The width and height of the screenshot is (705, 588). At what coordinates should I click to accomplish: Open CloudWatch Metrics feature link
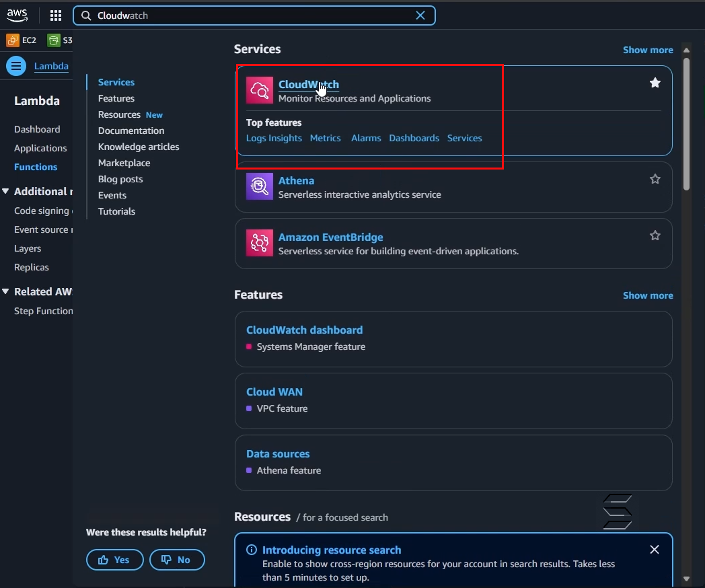click(326, 139)
